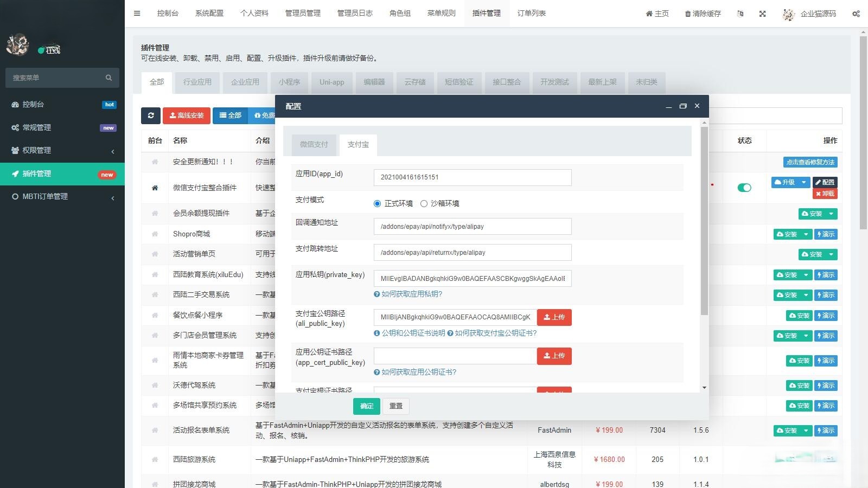Click 确定 confirm button in dialog
Screen dimensions: 868x488
click(x=367, y=406)
